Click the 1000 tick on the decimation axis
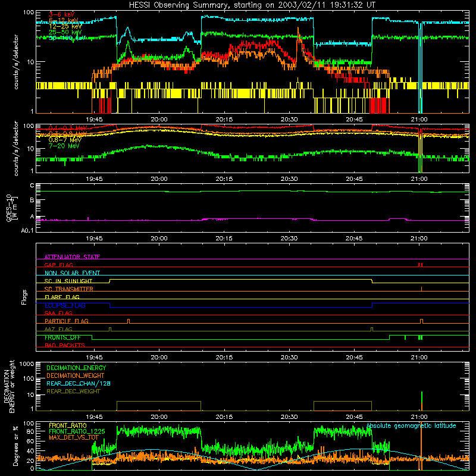Image resolution: width=476 pixels, height=476 pixels. point(27,364)
